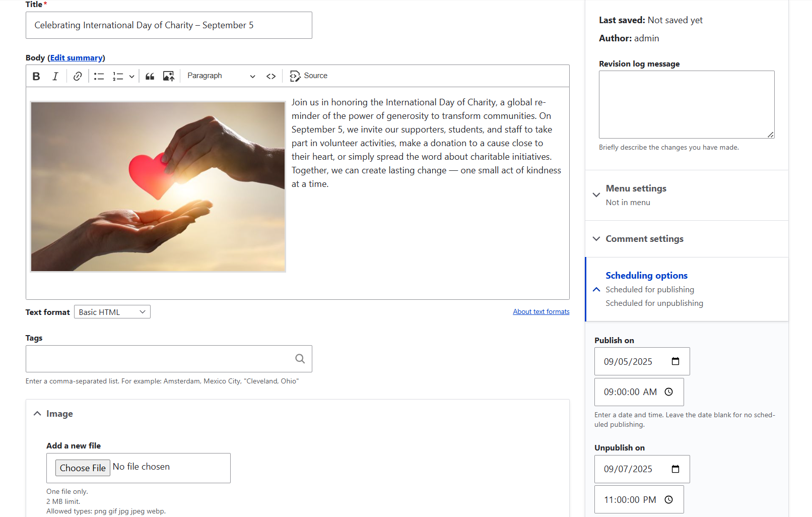Expand the Comment settings section
Screen dimensions: 812x517
[644, 239]
